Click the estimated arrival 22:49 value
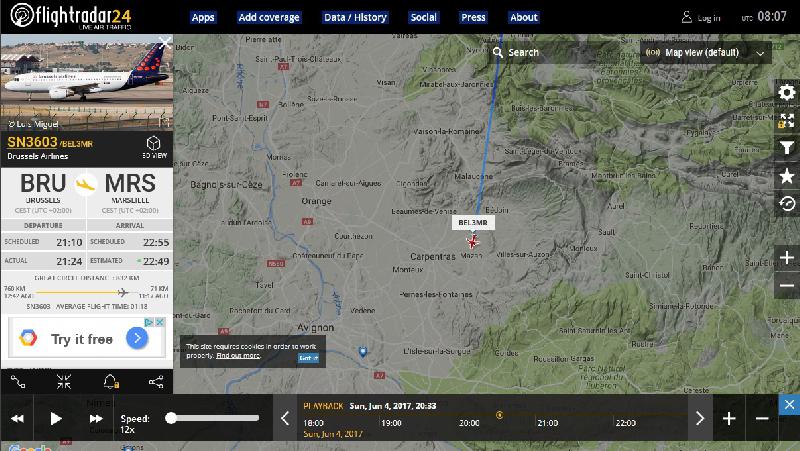This screenshot has width=800, height=451. coord(156,261)
